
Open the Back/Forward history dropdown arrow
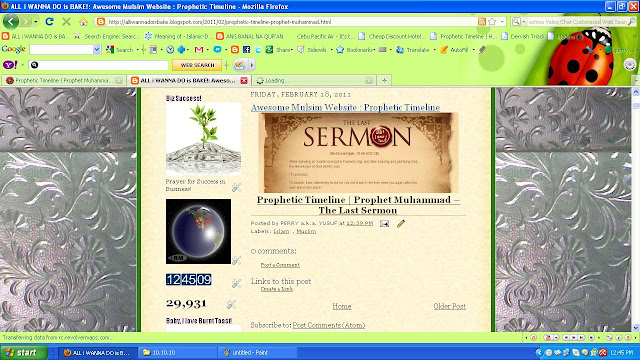click(36, 22)
